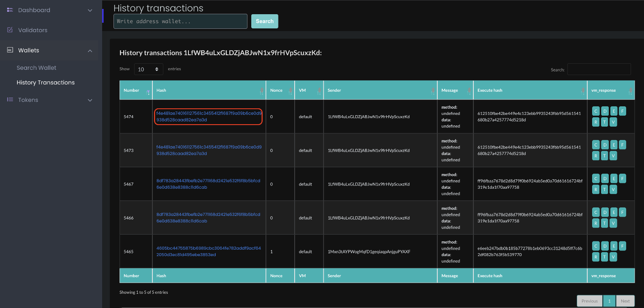Screen dimensions: 644x308
Task: Open the Tokens sidebar menu item
Action: [28, 100]
